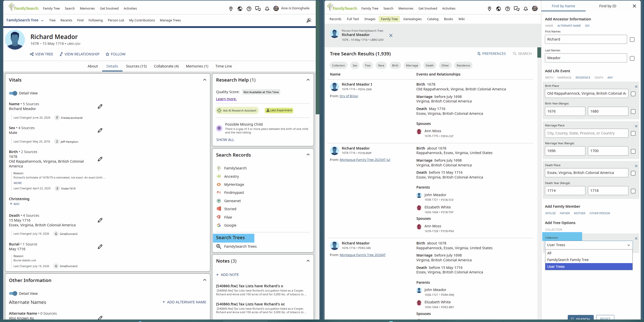Click the Richard Meador profile portrait
Image resolution: width=644 pixels, height=322 pixels.
click(x=15, y=40)
